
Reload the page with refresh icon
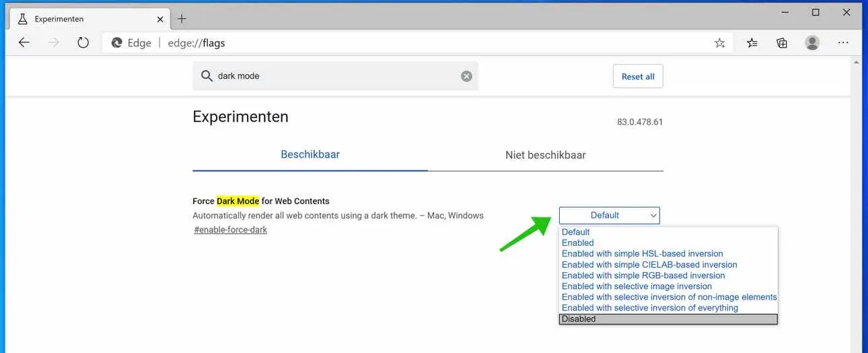tap(83, 42)
